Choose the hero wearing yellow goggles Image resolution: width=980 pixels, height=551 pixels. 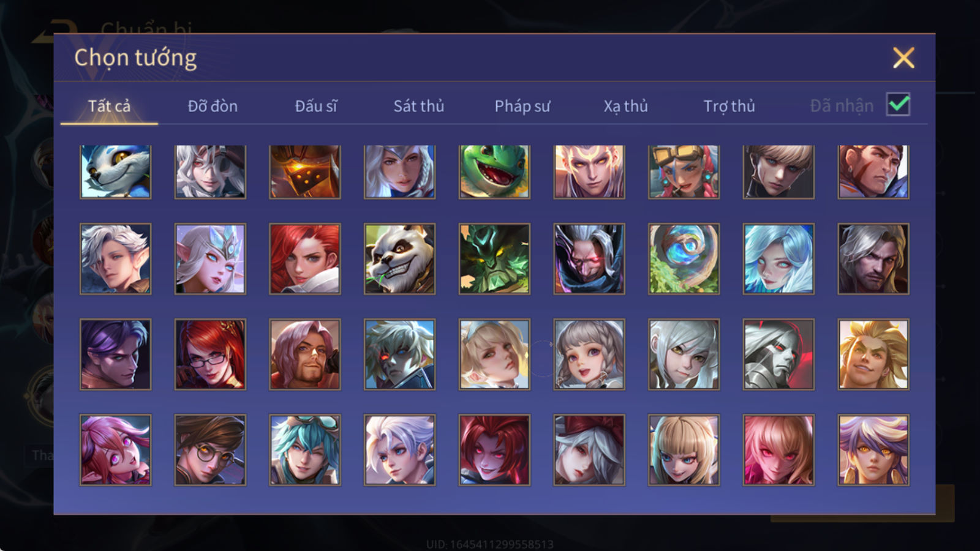tap(684, 171)
